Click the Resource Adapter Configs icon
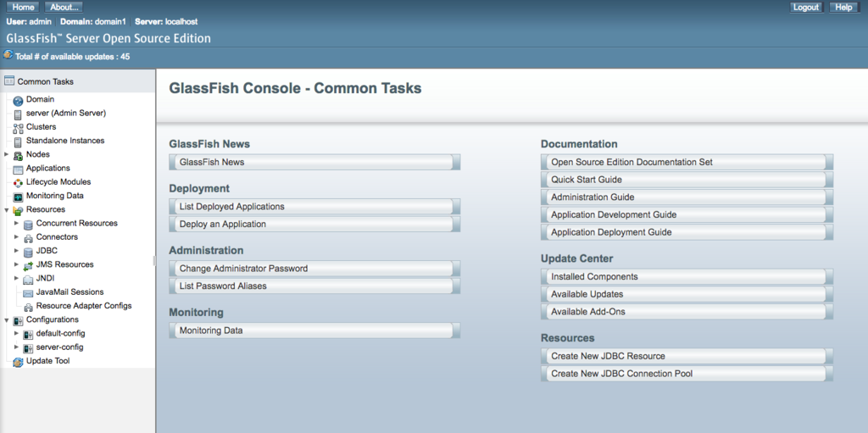Screen dimensions: 868x433 coord(28,307)
